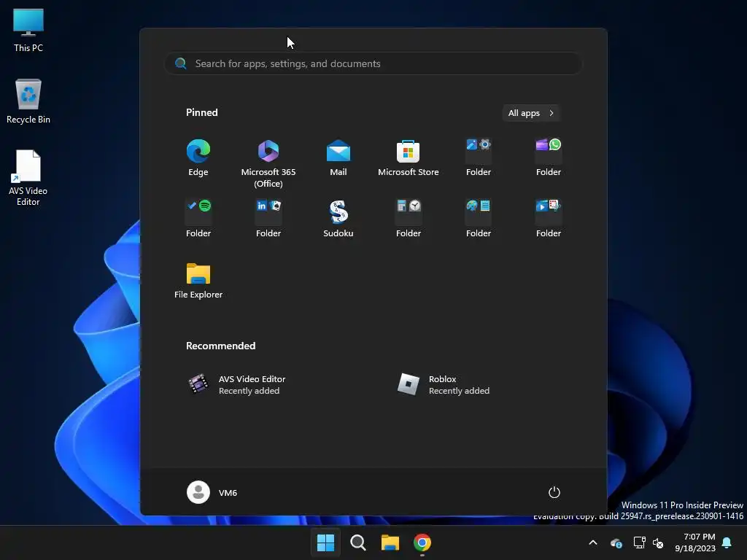The height and width of the screenshot is (560, 747).
Task: Open the VM6 user account menu
Action: click(x=212, y=492)
